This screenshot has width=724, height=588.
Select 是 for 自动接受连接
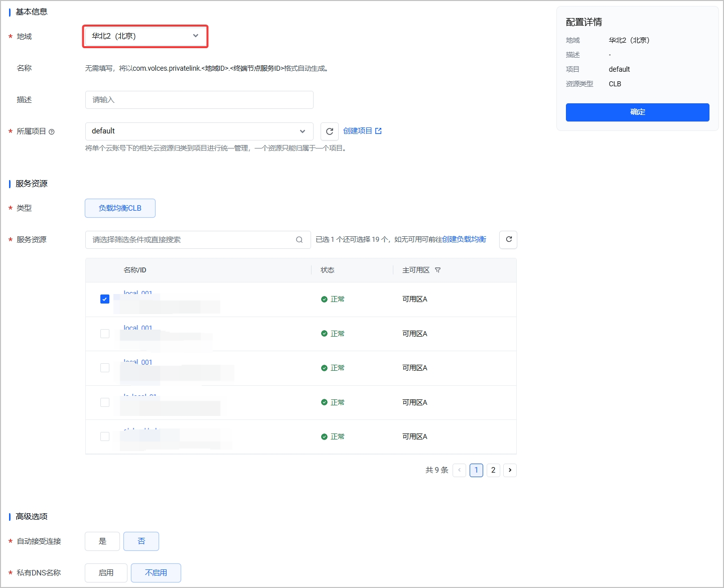(102, 541)
